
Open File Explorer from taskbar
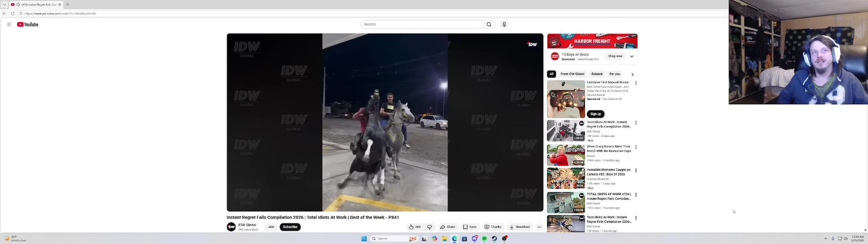tap(445, 239)
